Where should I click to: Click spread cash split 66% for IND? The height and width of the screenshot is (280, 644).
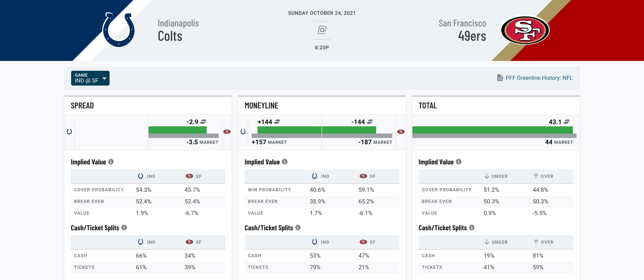141,256
